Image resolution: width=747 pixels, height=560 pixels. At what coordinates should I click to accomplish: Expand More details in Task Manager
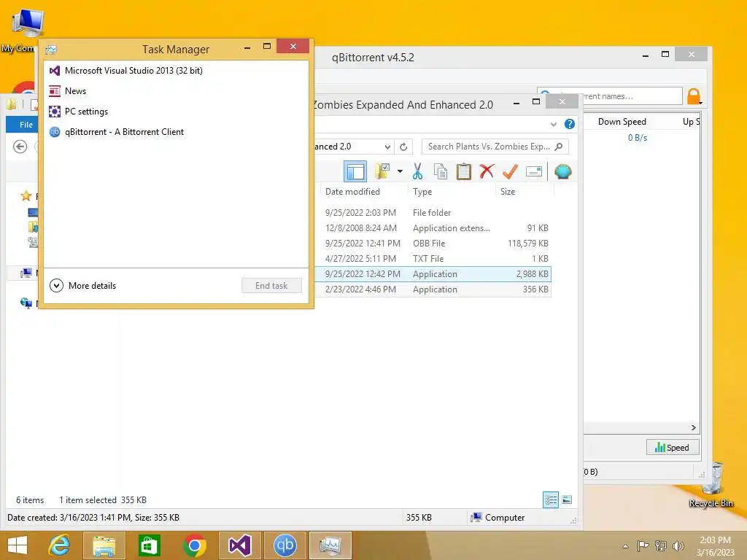(83, 286)
